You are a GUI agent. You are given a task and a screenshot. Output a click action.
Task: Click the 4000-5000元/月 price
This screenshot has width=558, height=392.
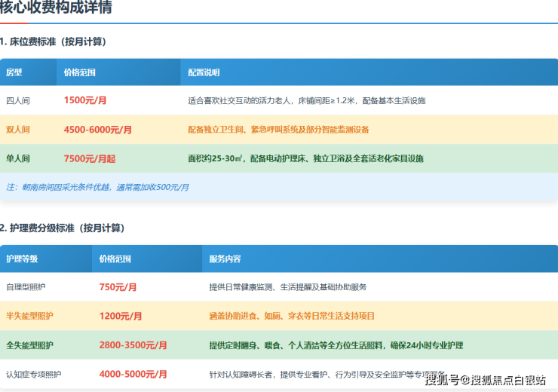[133, 374]
